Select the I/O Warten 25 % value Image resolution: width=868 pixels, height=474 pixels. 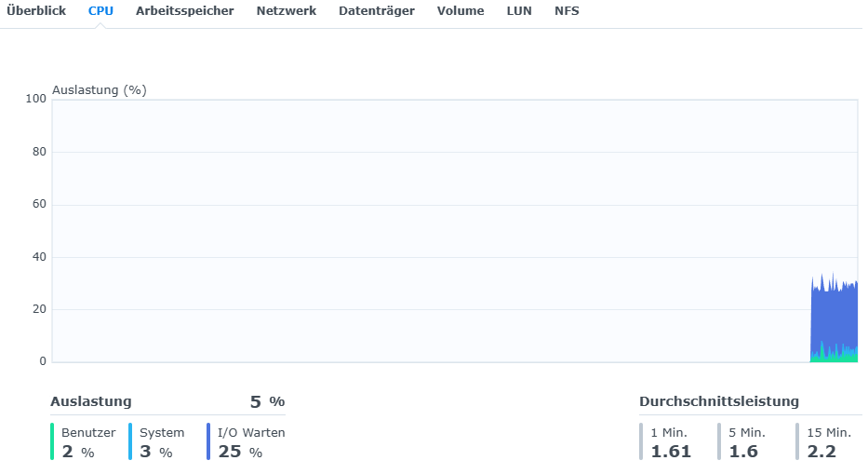tap(240, 453)
